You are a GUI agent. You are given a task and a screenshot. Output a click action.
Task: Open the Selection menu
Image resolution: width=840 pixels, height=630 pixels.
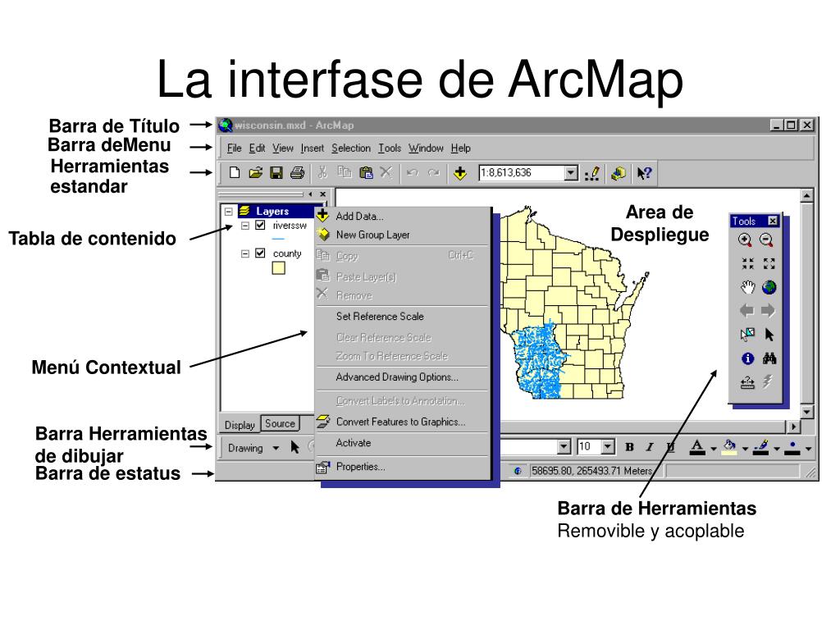coord(351,148)
